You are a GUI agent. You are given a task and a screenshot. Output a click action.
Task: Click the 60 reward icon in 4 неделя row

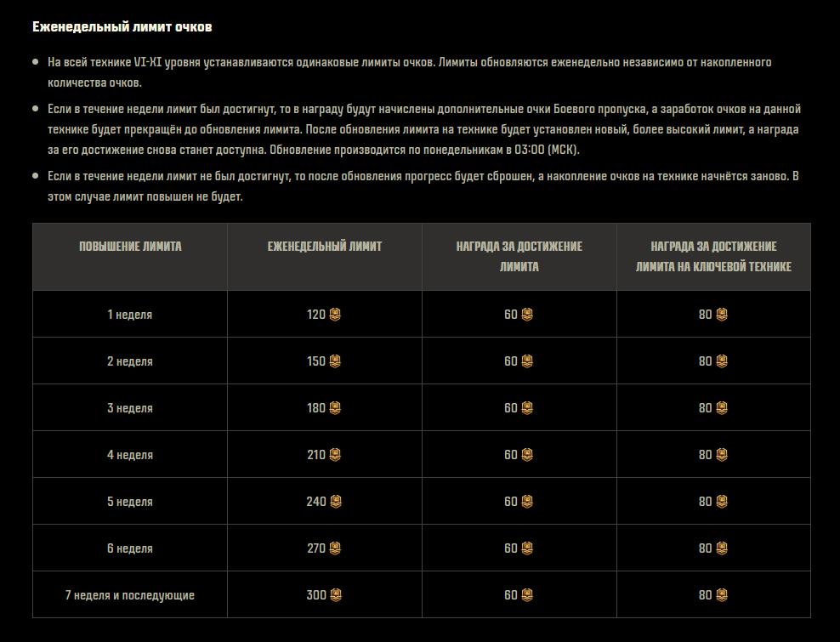pos(527,455)
